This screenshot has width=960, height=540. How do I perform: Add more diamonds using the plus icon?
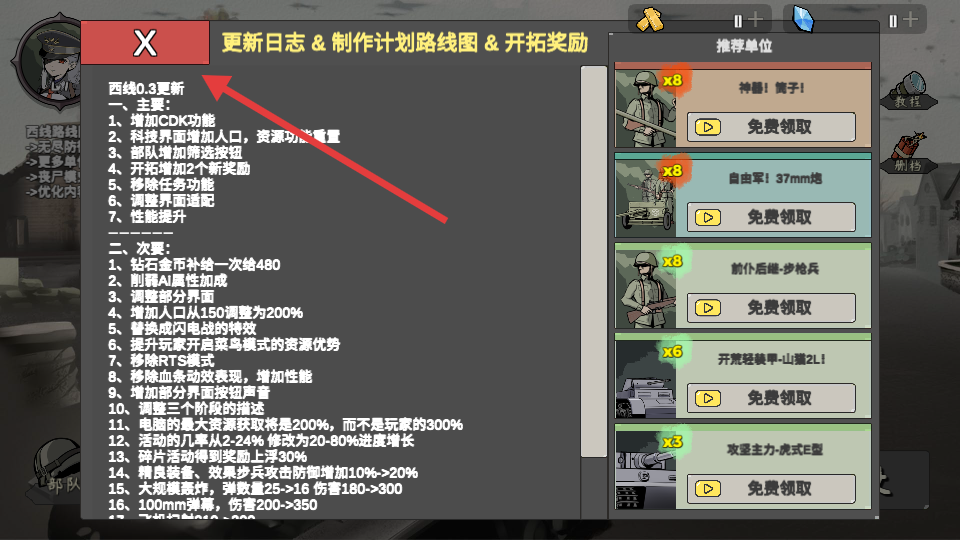click(910, 20)
